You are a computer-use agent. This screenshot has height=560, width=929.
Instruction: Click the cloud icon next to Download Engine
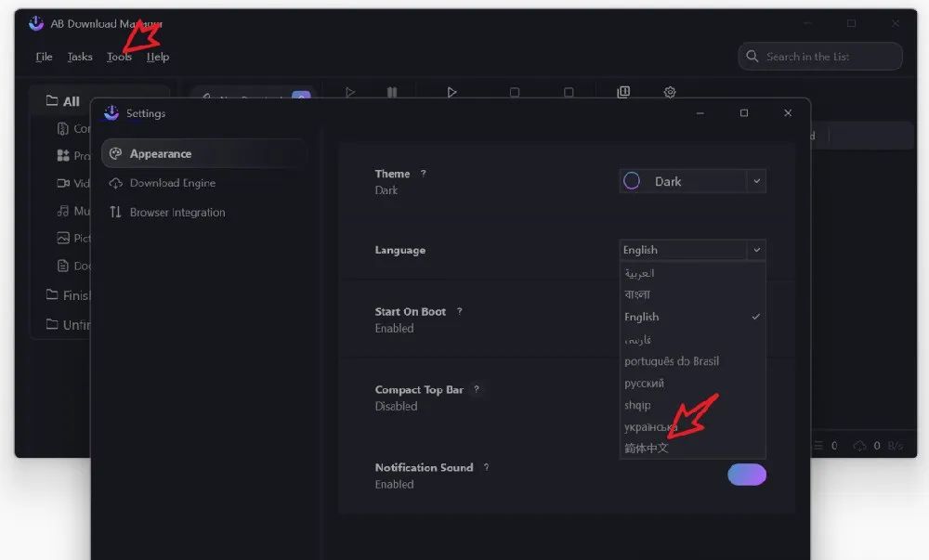point(115,183)
